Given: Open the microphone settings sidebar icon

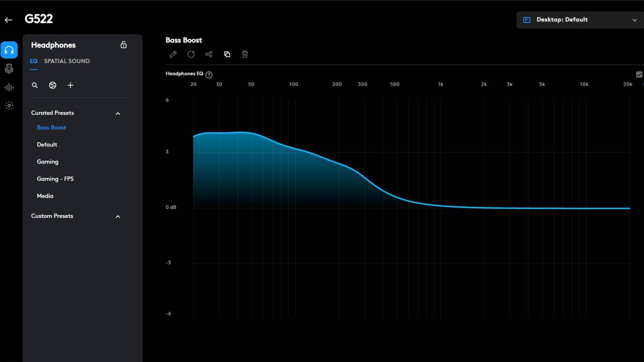Looking at the screenshot, I should point(9,69).
